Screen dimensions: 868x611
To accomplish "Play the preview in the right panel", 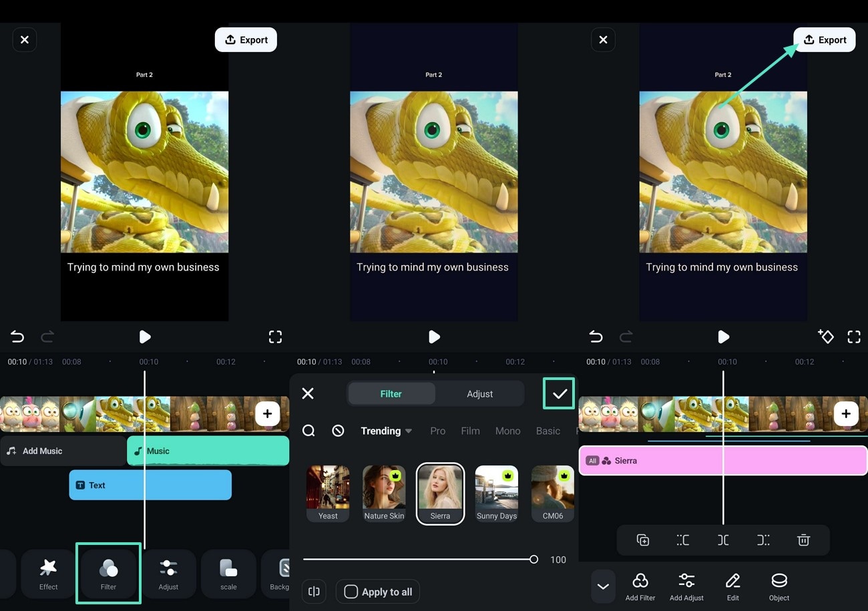I will coord(723,337).
